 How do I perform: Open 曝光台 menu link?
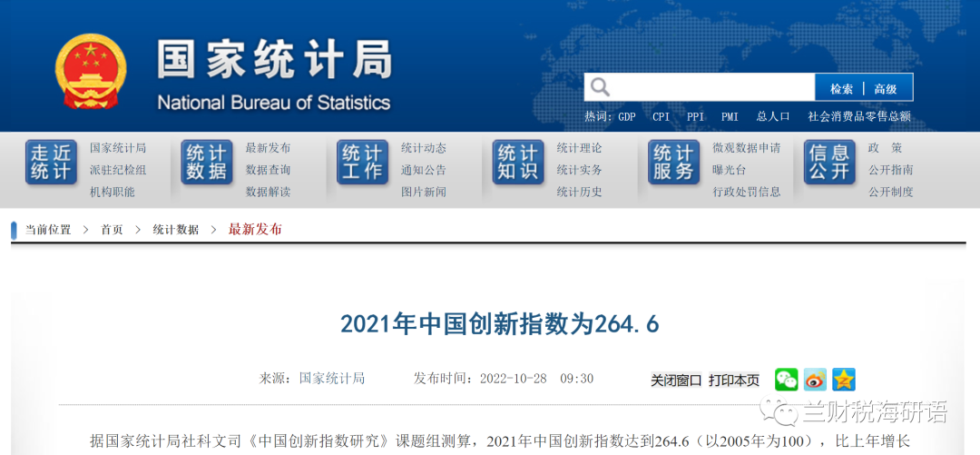click(729, 170)
